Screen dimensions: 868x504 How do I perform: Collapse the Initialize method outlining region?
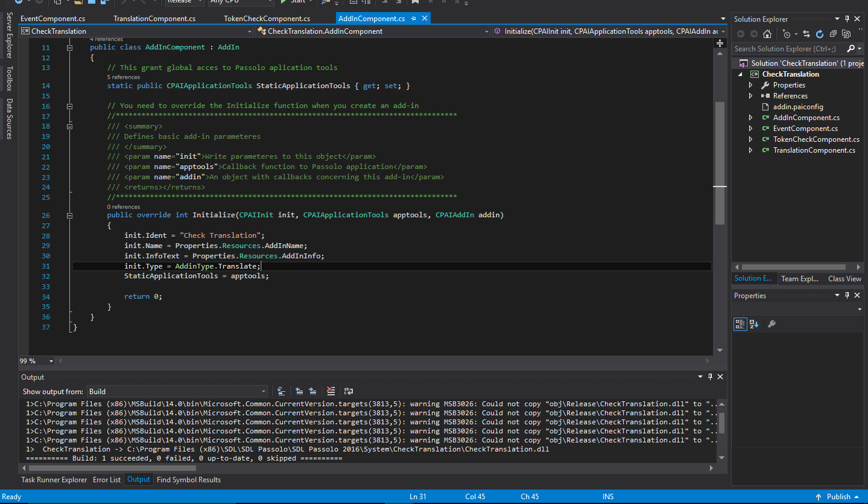click(x=70, y=215)
